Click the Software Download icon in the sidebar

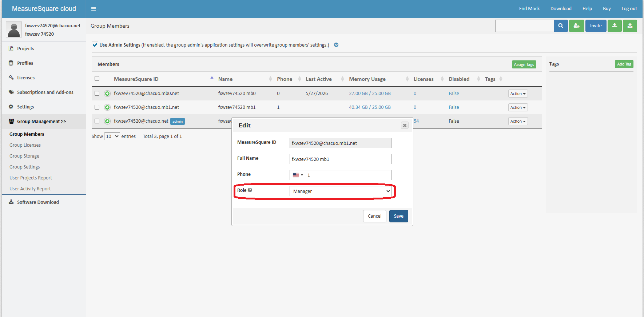11,202
